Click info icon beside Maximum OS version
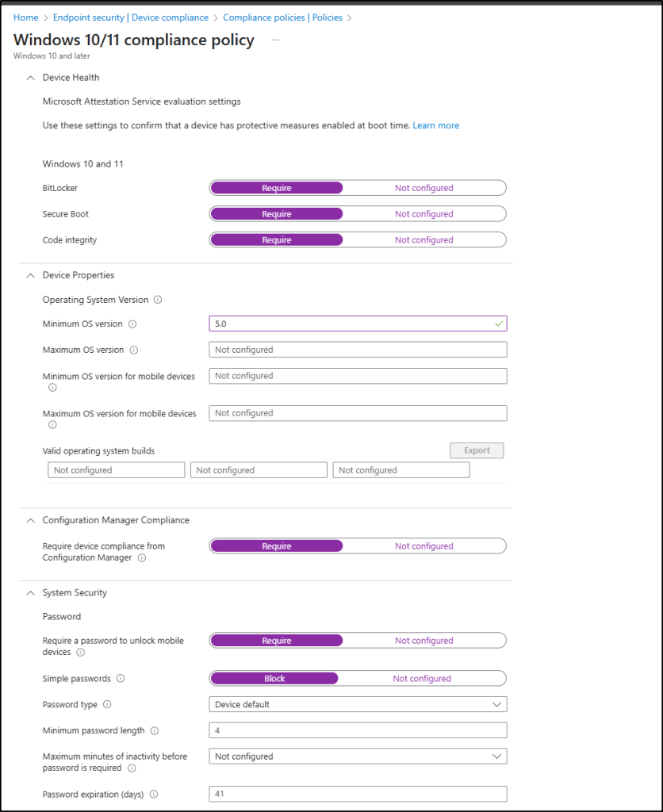 tap(133, 350)
